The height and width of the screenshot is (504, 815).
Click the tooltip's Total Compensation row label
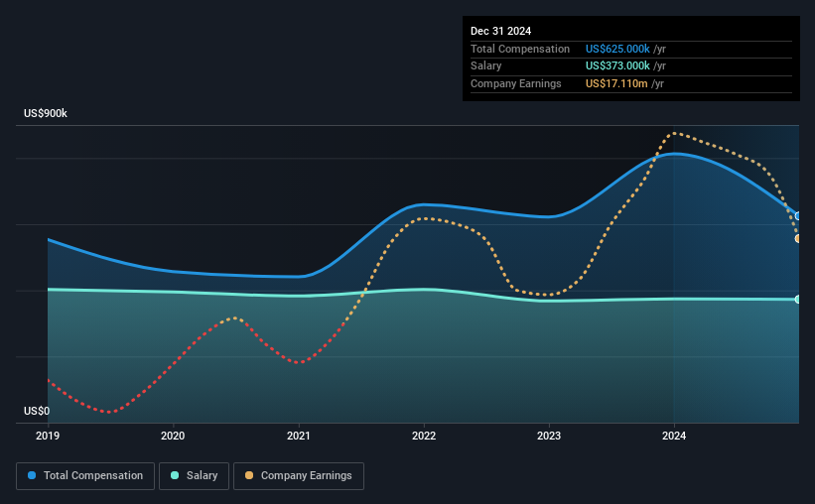coord(520,49)
